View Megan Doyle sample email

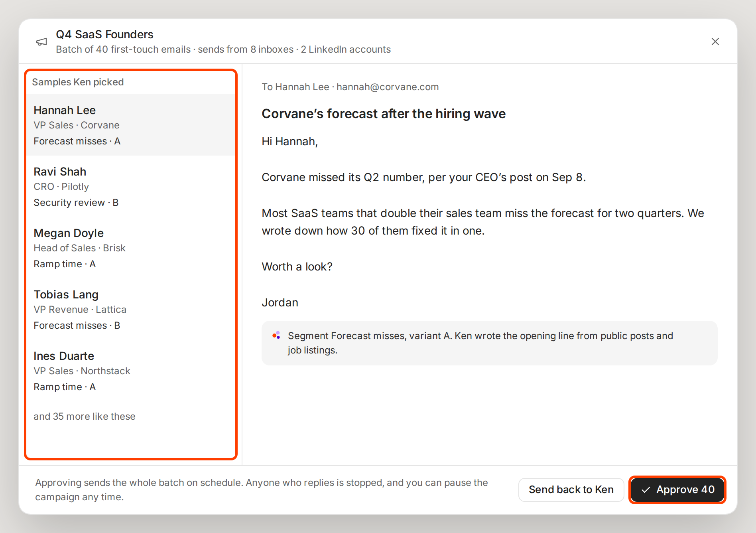point(131,248)
